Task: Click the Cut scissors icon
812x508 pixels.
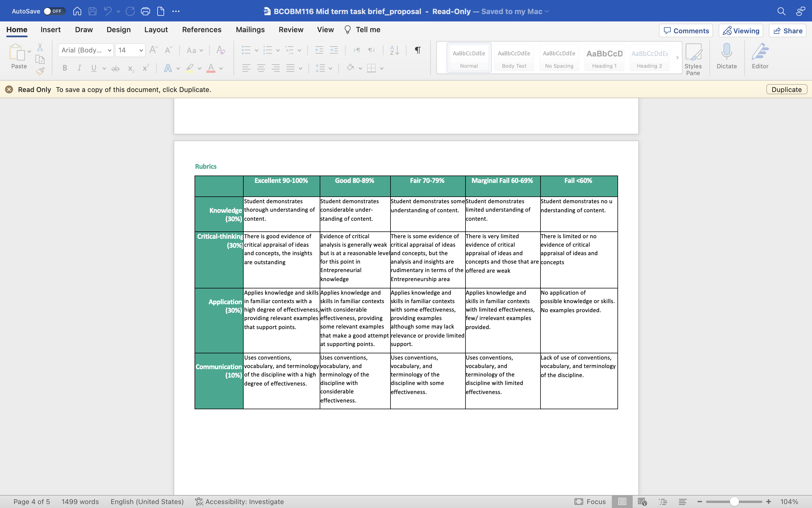Action: [40, 47]
